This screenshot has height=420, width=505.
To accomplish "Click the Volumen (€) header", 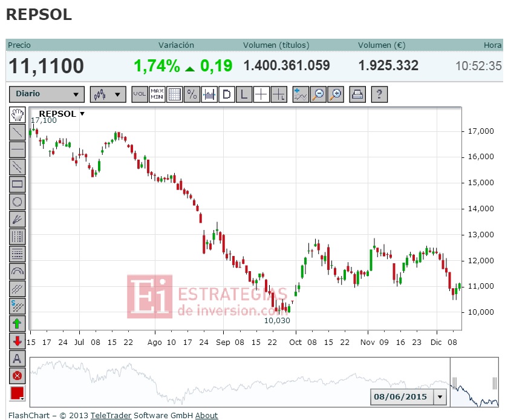I will click(382, 45).
